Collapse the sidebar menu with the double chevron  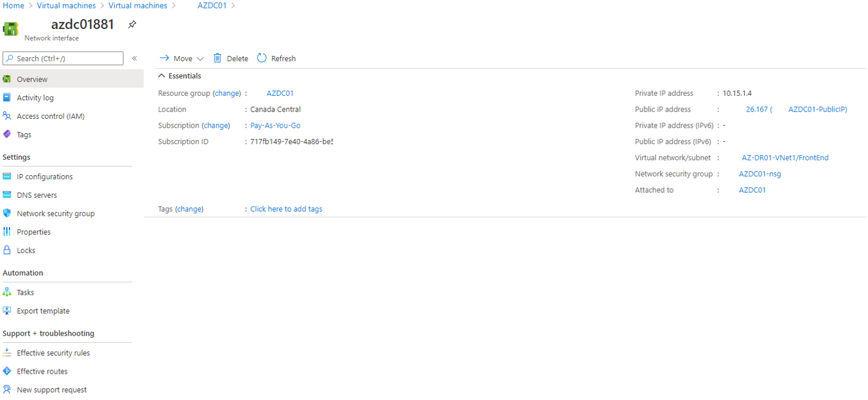point(135,58)
